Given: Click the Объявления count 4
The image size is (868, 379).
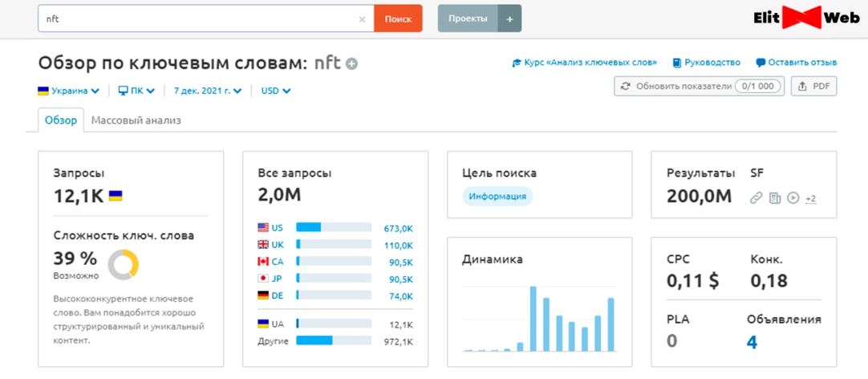Looking at the screenshot, I should click(x=752, y=341).
